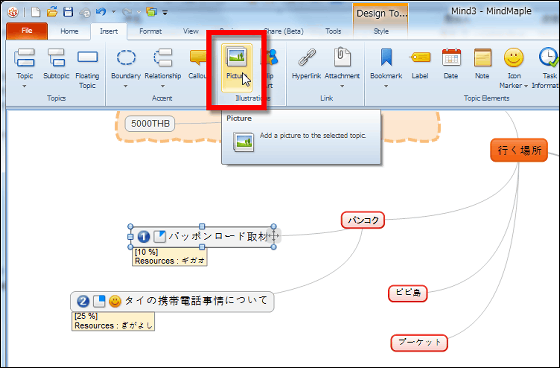Select the 5000THB topic

[150, 124]
